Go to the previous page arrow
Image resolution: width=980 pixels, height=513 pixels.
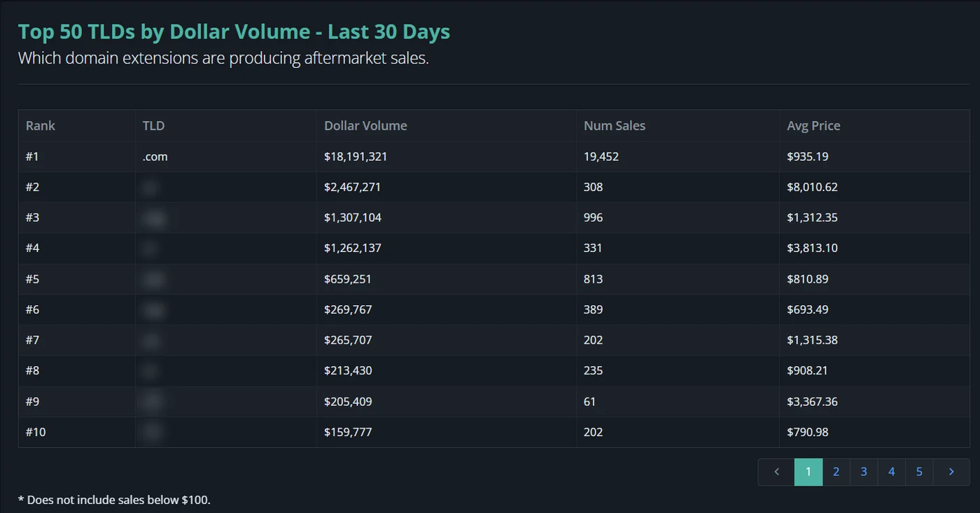(776, 472)
